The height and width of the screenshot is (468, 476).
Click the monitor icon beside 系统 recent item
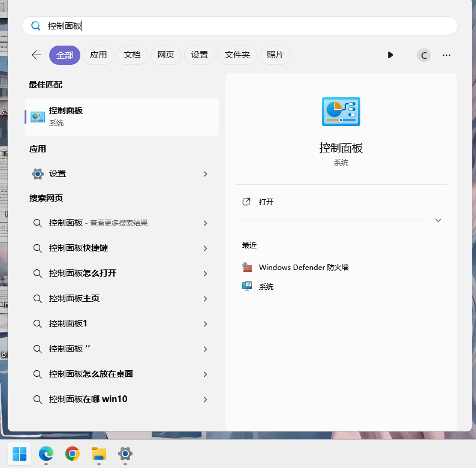point(247,286)
